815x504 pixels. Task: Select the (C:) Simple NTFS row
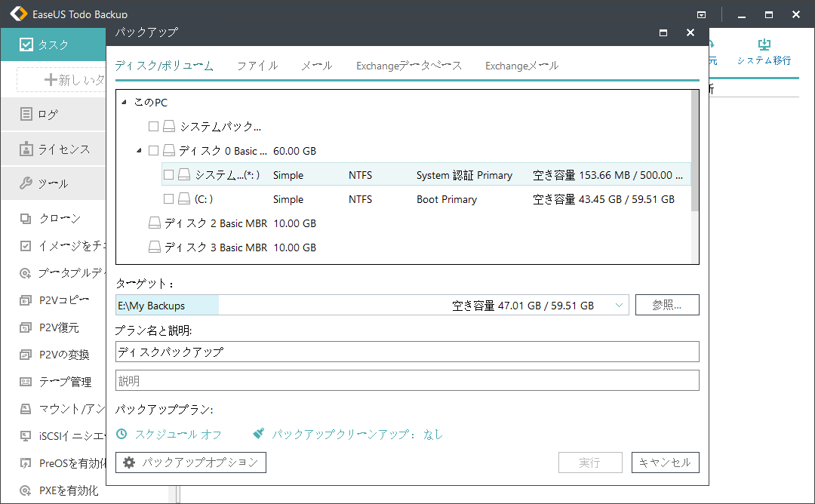tap(426, 199)
